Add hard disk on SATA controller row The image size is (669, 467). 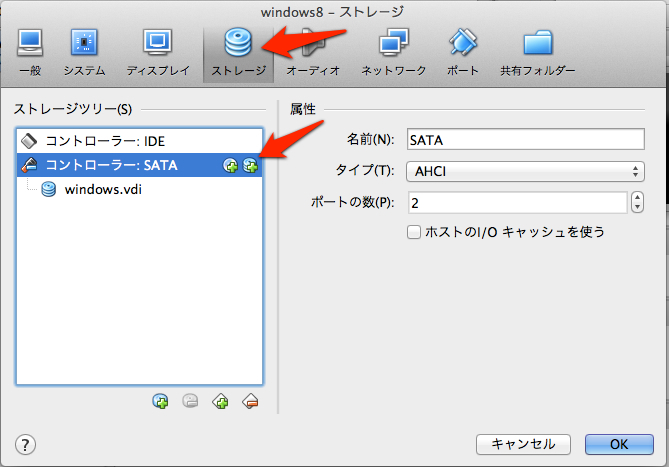pyautogui.click(x=250, y=165)
